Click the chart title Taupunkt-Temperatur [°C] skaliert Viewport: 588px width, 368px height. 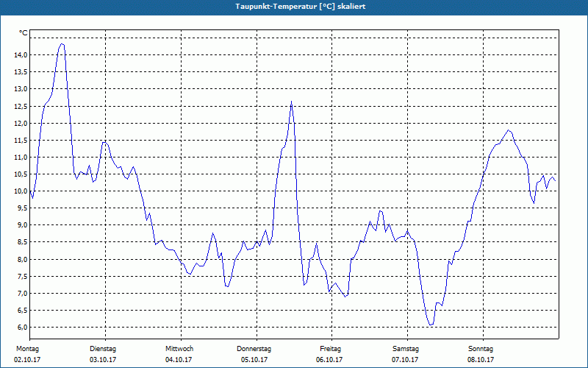click(x=300, y=7)
